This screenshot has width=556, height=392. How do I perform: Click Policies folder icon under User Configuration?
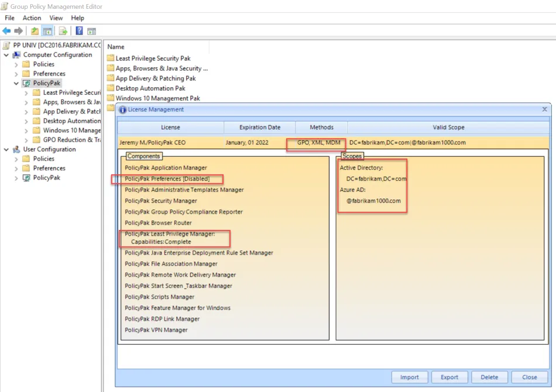coord(26,159)
